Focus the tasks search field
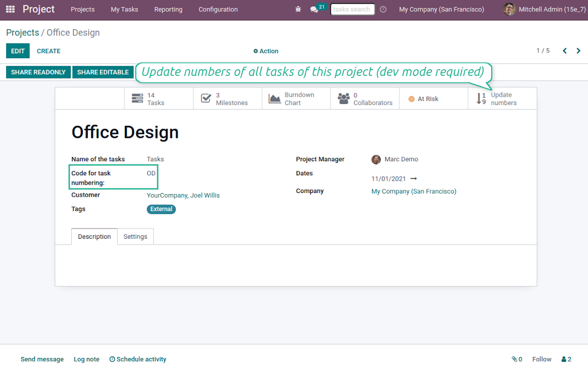588x372 pixels. 352,9
